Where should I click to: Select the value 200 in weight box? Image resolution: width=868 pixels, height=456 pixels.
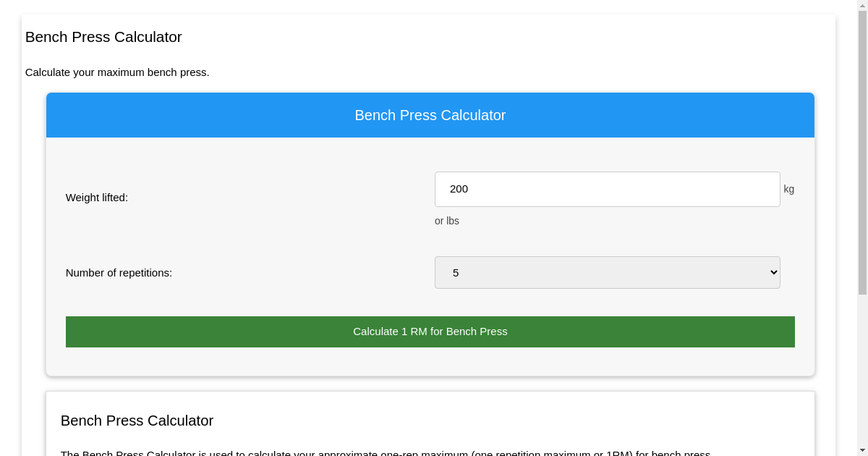tap(458, 189)
